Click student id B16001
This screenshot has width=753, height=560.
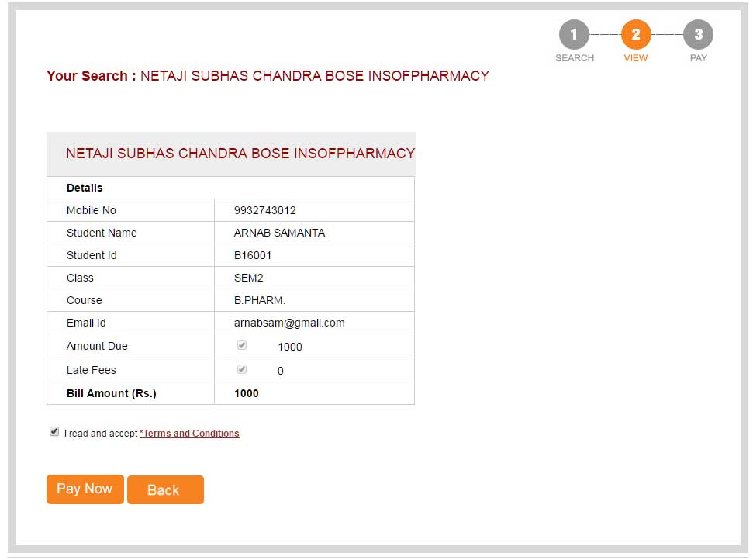coord(253,255)
